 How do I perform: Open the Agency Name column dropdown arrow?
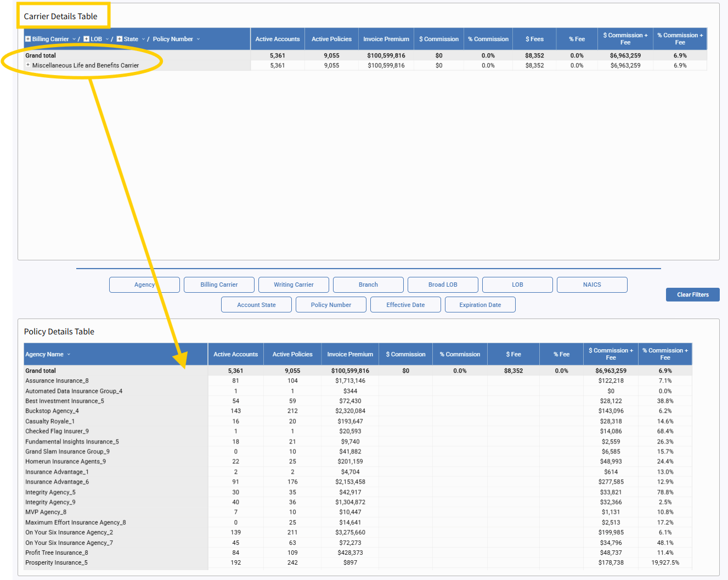tap(69, 355)
